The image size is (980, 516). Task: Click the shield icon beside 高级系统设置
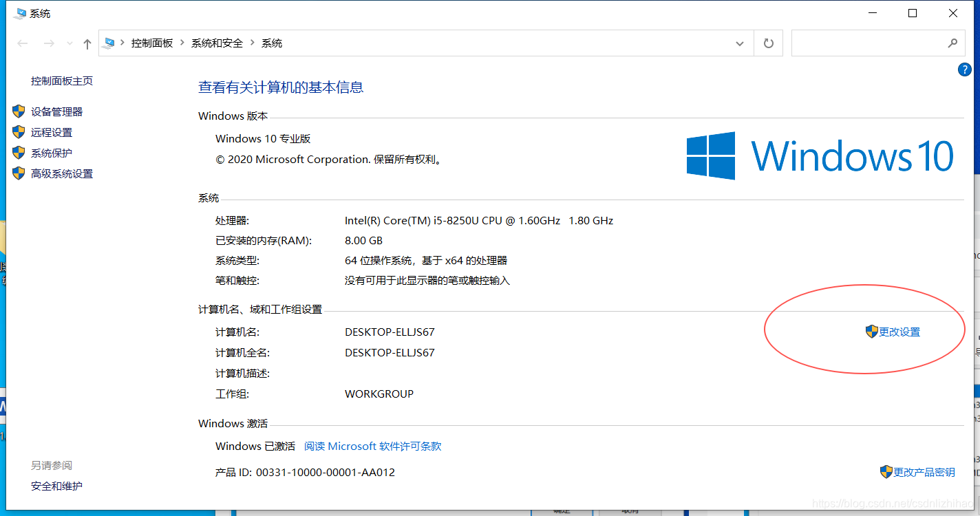(19, 173)
